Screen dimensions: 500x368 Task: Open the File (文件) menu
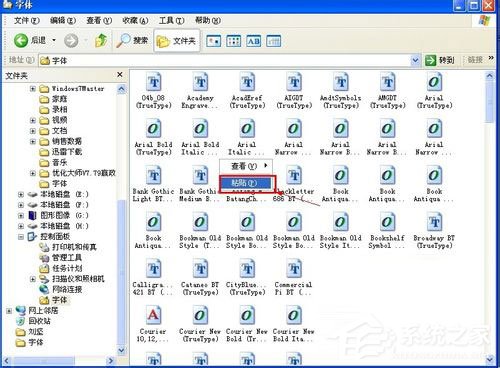coord(26,21)
